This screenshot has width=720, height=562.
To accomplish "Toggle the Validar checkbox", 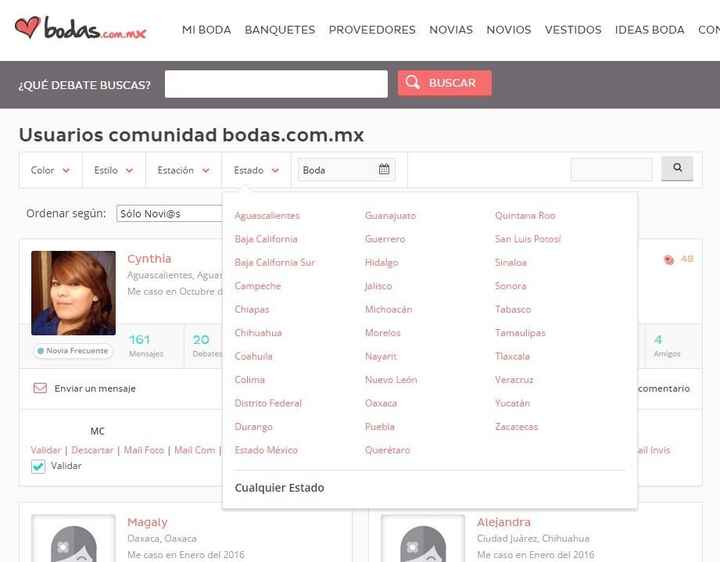I will pos(38,466).
